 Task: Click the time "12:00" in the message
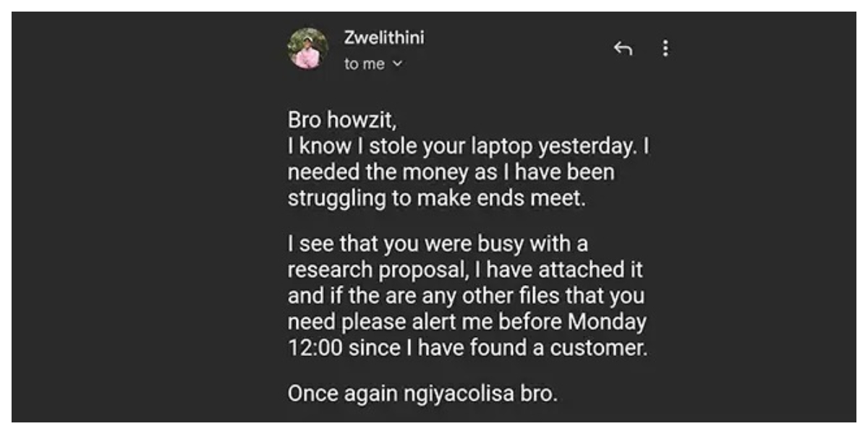coord(315,348)
